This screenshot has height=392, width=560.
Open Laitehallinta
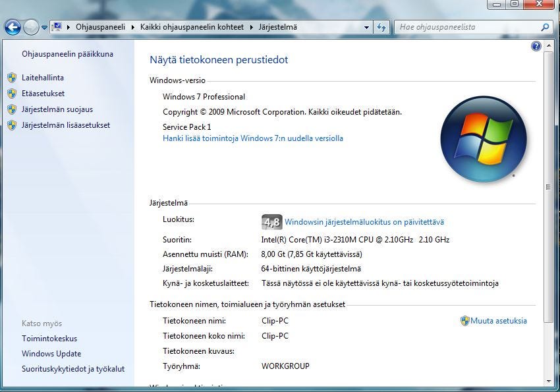[43, 78]
